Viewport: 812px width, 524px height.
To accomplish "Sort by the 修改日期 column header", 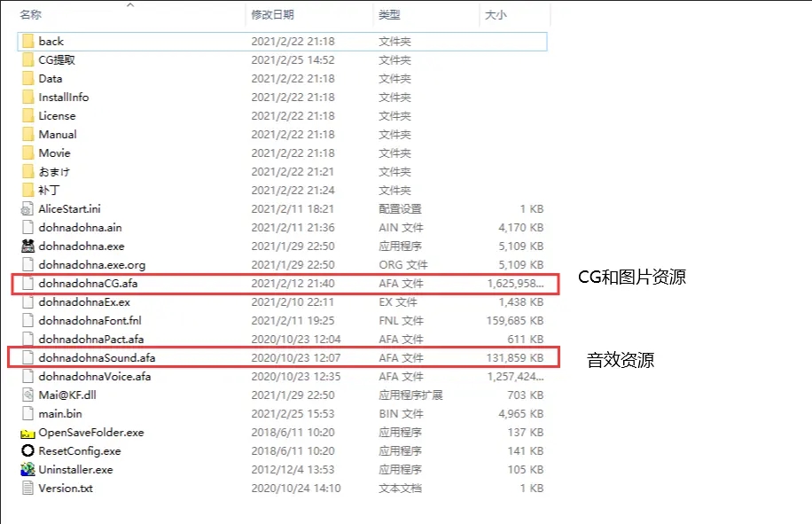I will tap(272, 15).
